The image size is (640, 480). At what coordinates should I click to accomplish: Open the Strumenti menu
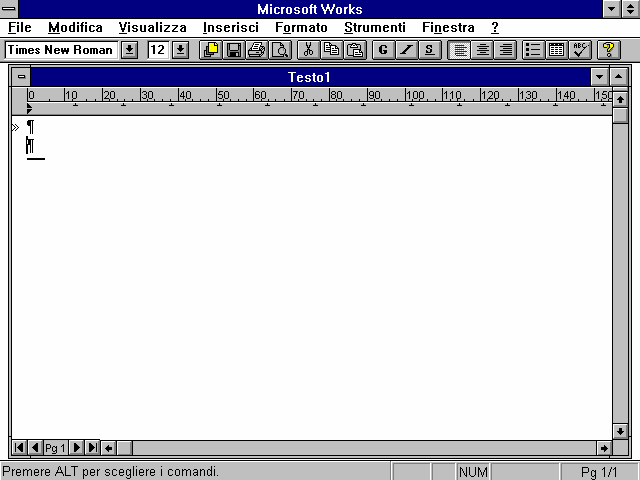375,28
